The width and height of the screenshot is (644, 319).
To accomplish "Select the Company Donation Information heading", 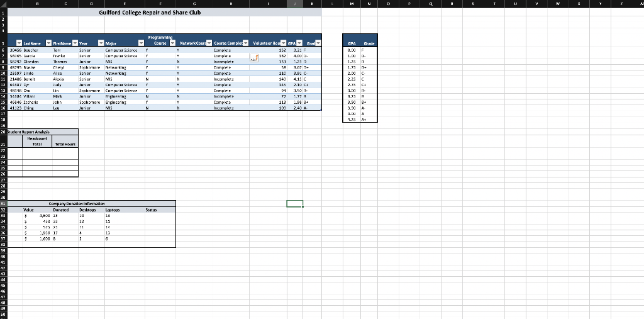I will [92, 203].
